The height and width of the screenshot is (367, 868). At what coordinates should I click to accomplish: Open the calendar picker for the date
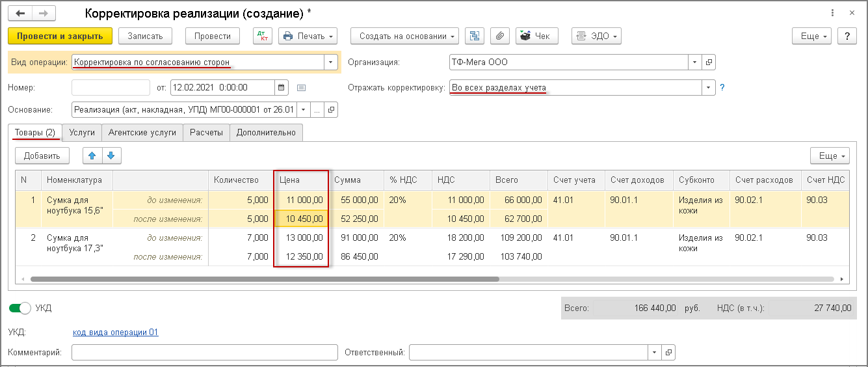[x=281, y=87]
